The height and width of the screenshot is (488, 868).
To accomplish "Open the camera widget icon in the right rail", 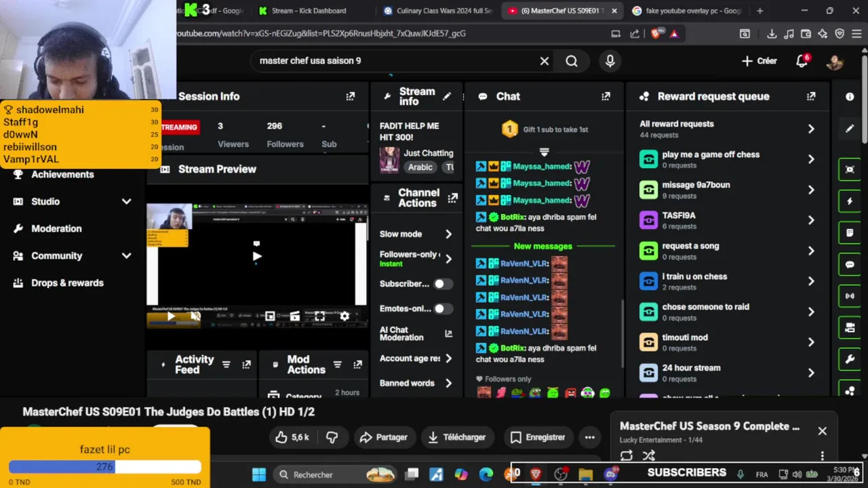I will tap(850, 328).
